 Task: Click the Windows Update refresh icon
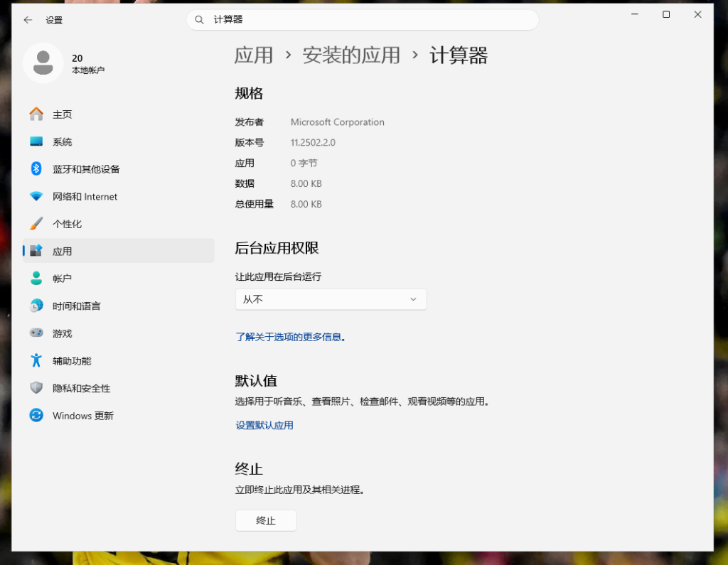(x=36, y=415)
